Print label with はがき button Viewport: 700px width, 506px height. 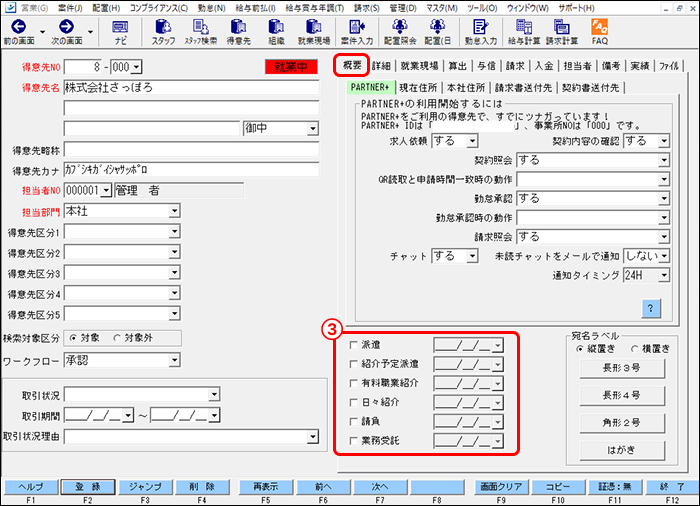(622, 451)
